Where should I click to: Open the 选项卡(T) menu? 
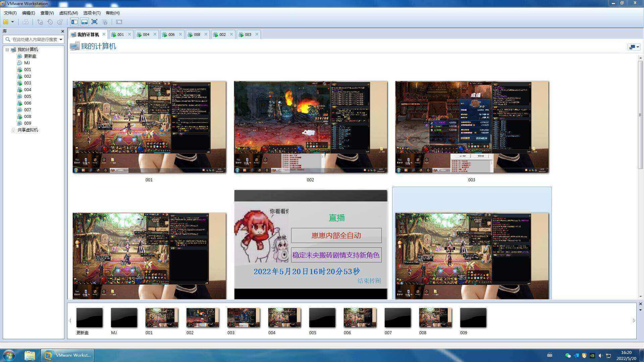tap(92, 13)
